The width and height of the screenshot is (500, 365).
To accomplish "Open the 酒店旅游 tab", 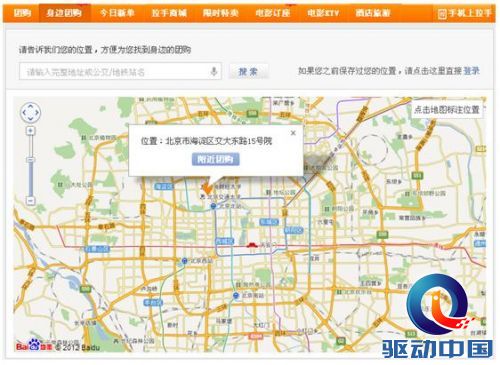I will [373, 13].
